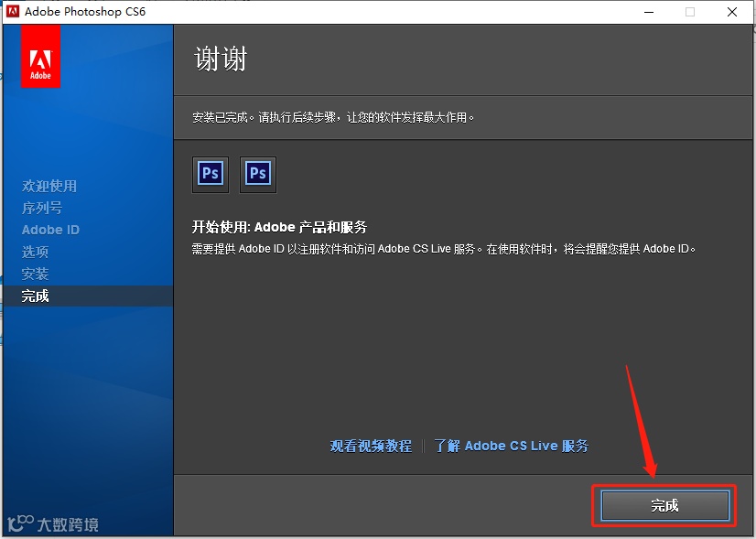Click the Adobe Photoshop CS6 window title

pyautogui.click(x=85, y=12)
